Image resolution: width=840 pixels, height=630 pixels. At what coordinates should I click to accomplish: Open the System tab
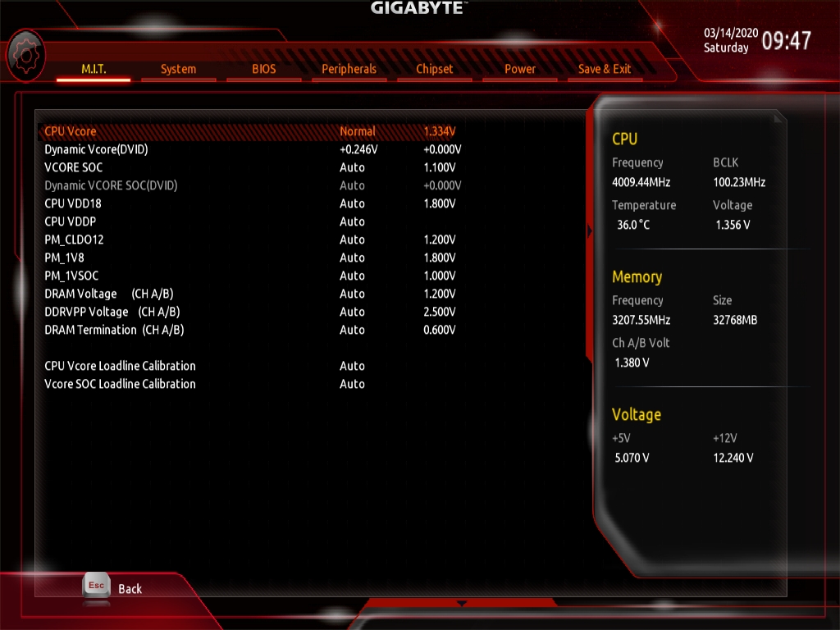pyautogui.click(x=178, y=69)
